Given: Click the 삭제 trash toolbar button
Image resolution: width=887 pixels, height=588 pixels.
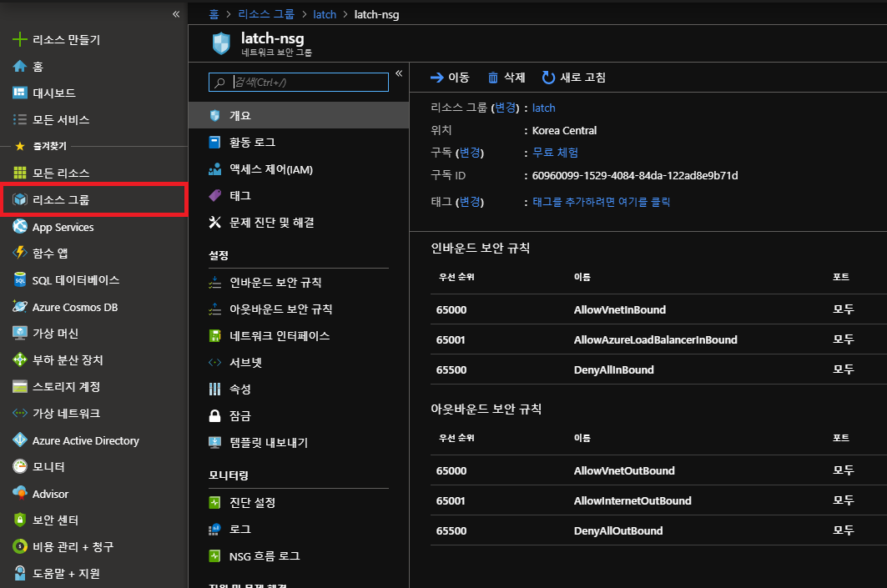Looking at the screenshot, I should (506, 78).
